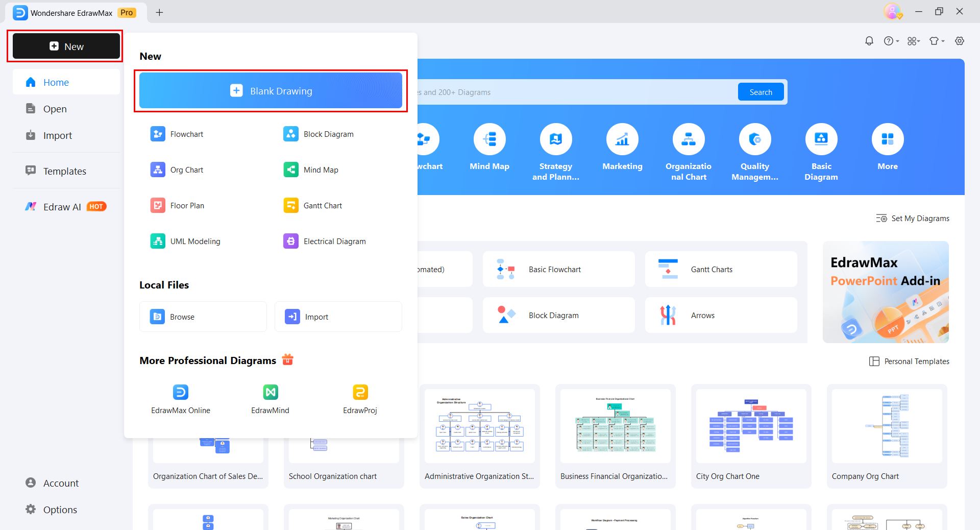Open City Org Chart One template
The width and height of the screenshot is (980, 530).
pos(751,436)
